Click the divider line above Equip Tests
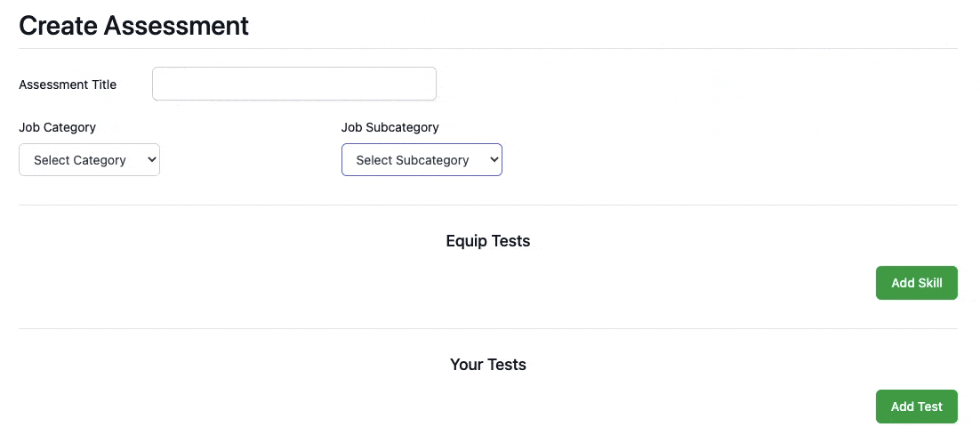The height and width of the screenshot is (443, 980). (x=488, y=205)
